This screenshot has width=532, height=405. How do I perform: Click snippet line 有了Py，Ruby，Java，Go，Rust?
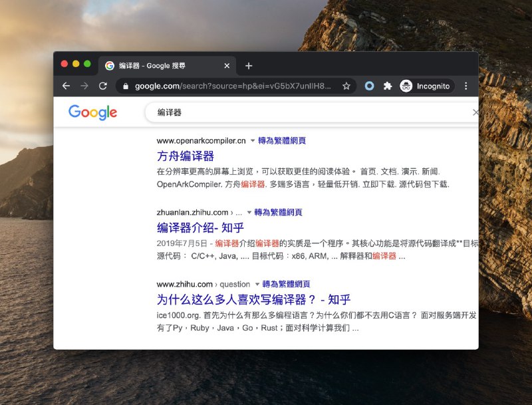[257, 328]
